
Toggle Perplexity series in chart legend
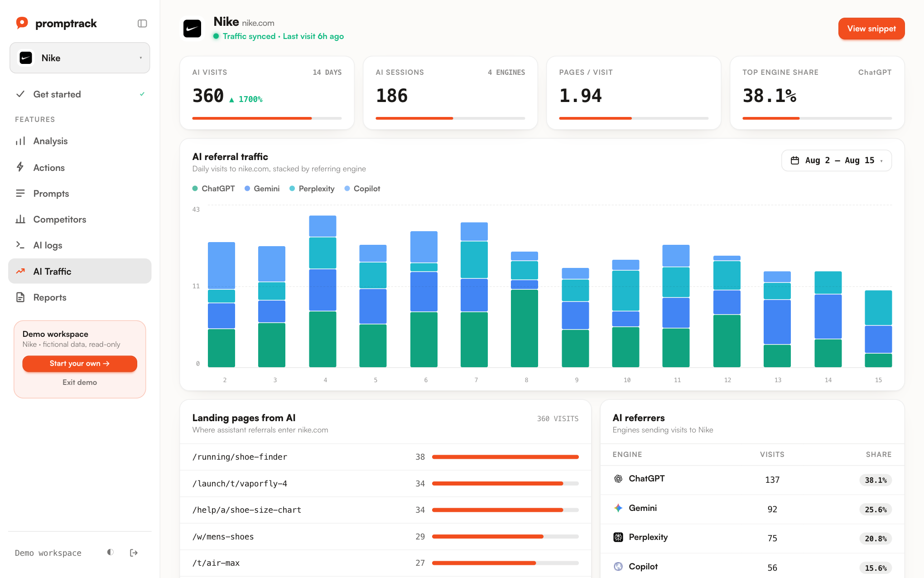point(312,189)
